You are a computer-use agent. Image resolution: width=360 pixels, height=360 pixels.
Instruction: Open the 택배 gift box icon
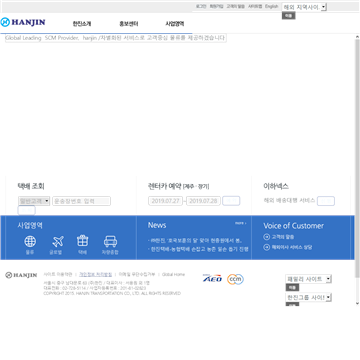click(x=82, y=241)
